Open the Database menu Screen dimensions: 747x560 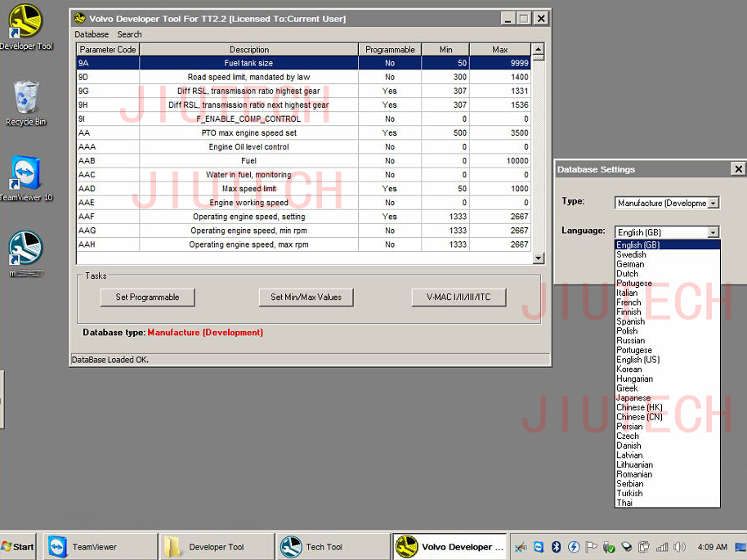pyautogui.click(x=92, y=34)
